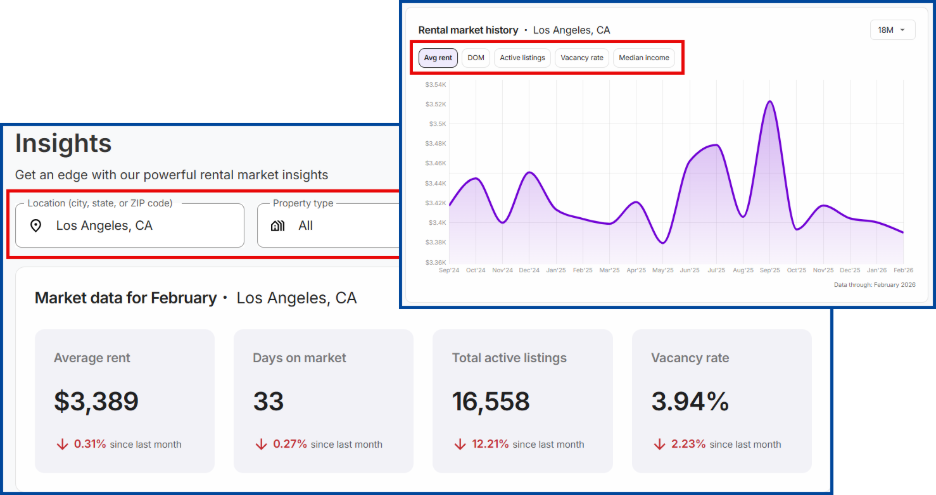This screenshot has width=936, height=495.
Task: Open the Days on market 33 card
Action: [x=323, y=401]
